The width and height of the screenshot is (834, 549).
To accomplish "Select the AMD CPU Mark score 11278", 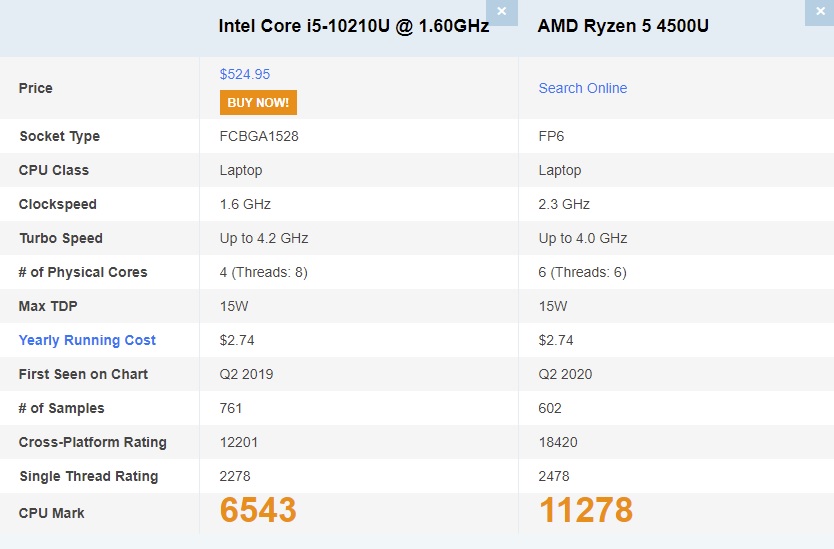I will point(585,510).
